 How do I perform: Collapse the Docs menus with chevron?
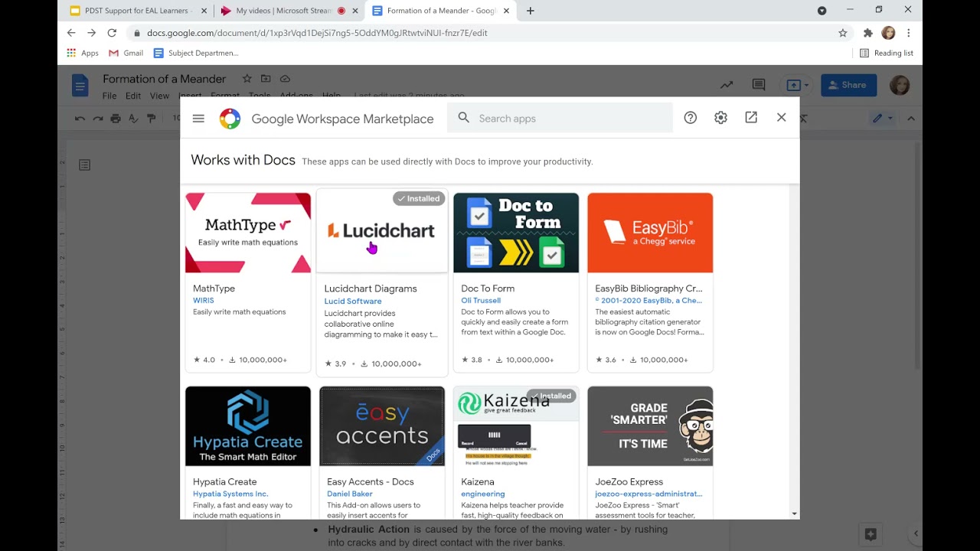[x=911, y=119]
